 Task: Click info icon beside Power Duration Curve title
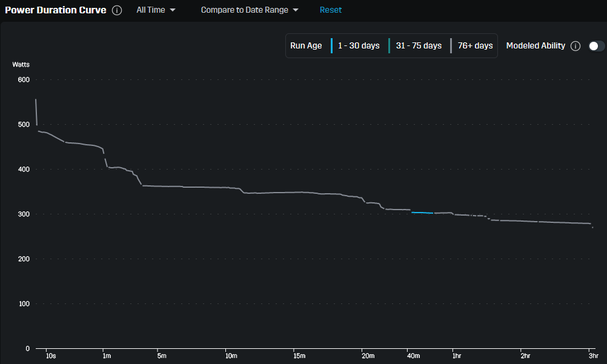point(118,10)
